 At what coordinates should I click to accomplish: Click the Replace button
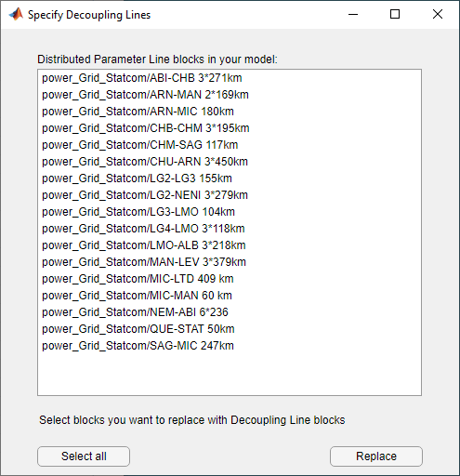pyautogui.click(x=376, y=456)
